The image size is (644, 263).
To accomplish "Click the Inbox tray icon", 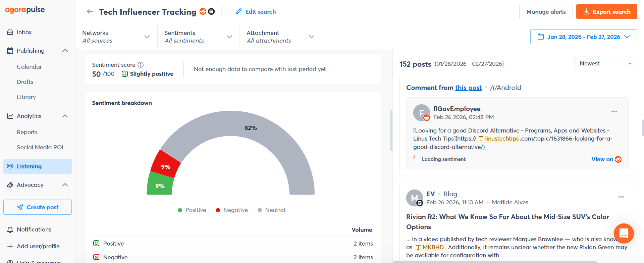I will pyautogui.click(x=10, y=32).
